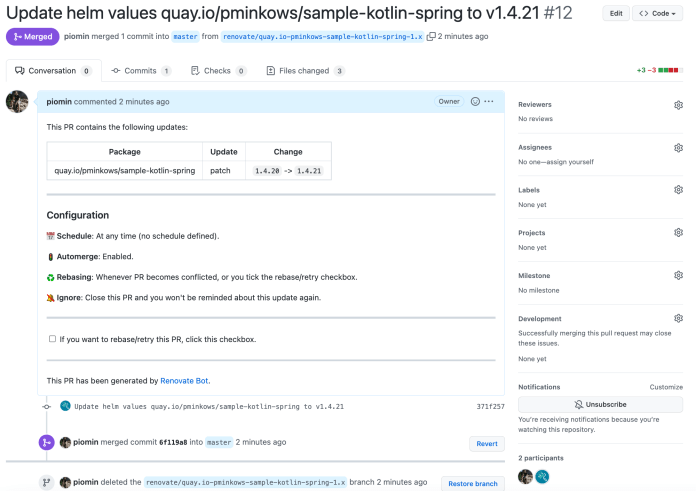Switch to the Commits tab
Image resolution: width=696 pixels, height=491 pixels.
[141, 71]
